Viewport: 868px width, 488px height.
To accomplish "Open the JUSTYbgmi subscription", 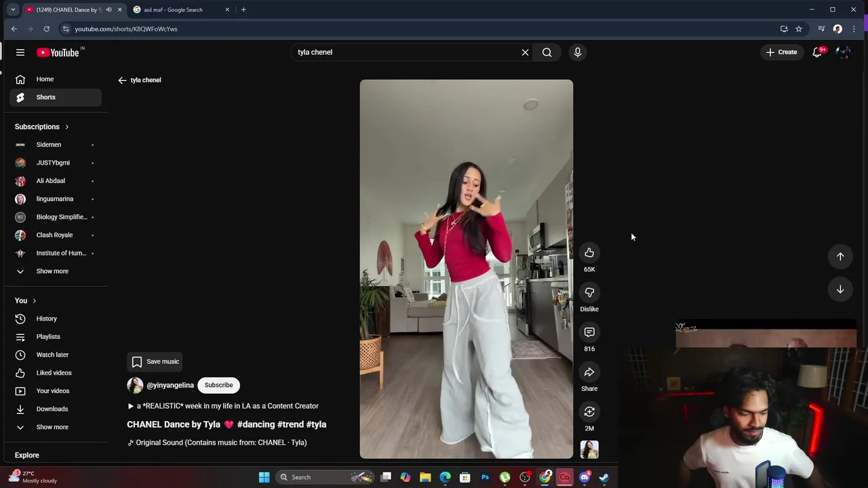I will (x=56, y=163).
